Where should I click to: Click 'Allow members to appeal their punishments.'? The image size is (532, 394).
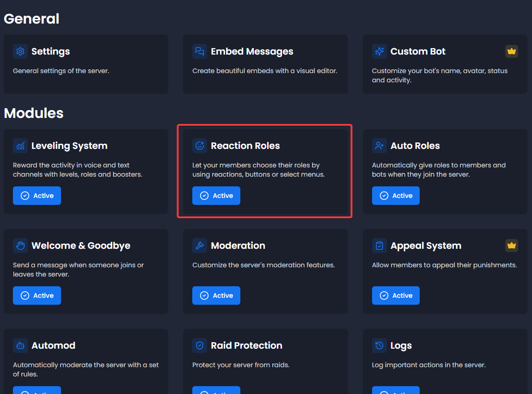[445, 265]
